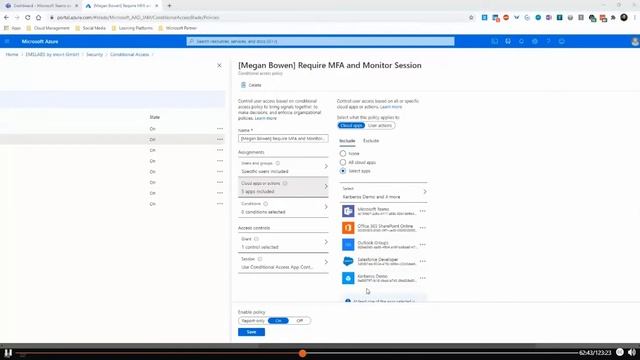Click the info icon next to Grant
640x360 pixels.
(256, 239)
